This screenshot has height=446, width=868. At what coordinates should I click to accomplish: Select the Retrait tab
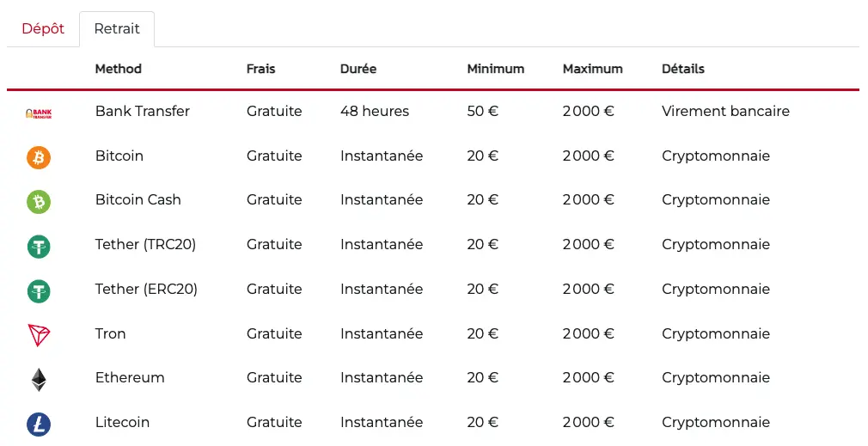coord(117,28)
